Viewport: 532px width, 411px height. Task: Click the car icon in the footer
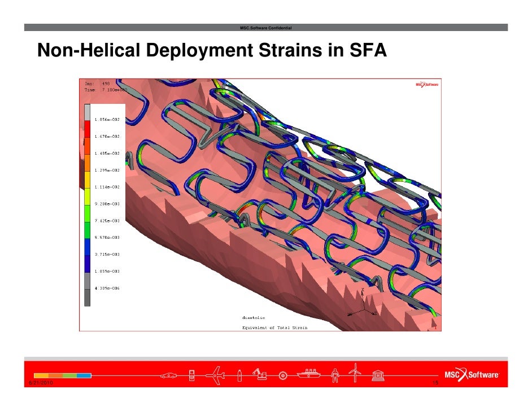click(x=168, y=376)
